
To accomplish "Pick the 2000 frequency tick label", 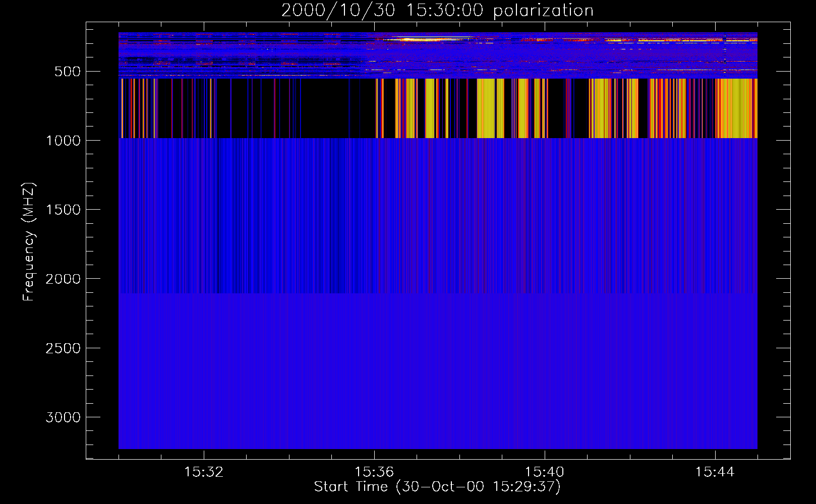I will click(63, 279).
